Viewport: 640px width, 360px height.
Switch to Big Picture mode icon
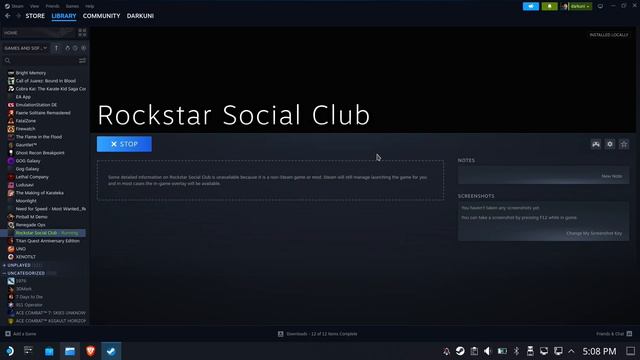(600, 6)
